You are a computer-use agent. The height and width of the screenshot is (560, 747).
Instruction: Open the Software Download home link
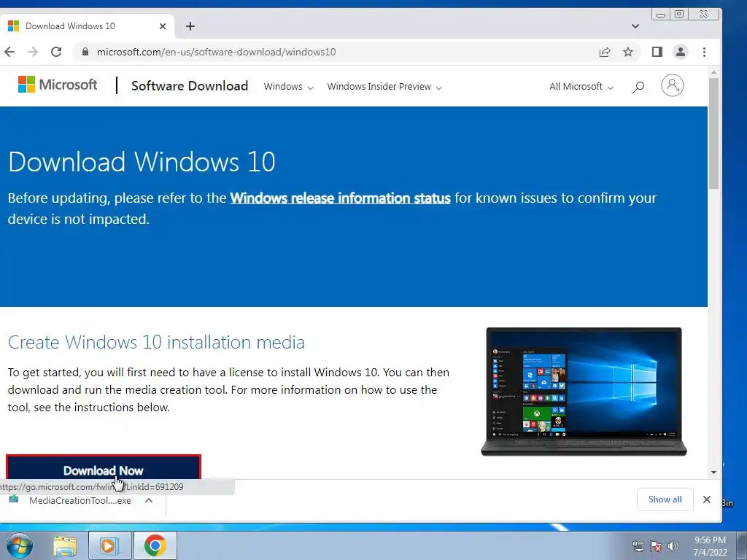tap(190, 86)
